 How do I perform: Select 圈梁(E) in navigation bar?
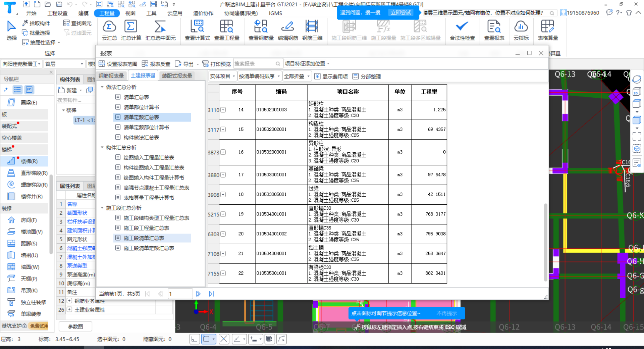[24, 103]
